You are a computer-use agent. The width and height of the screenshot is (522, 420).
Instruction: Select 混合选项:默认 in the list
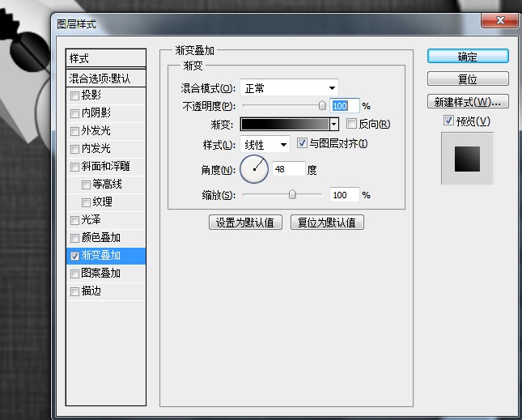click(x=106, y=78)
